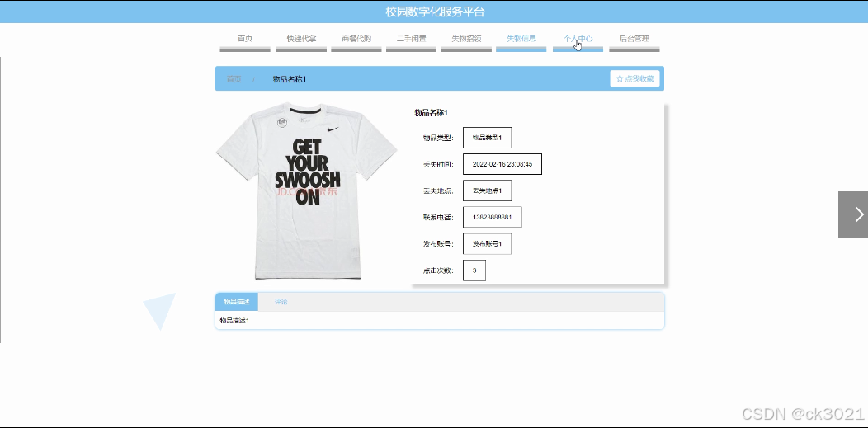Screen dimensions: 868x428
Task: Click the 物品名称1 title above details
Action: (432, 113)
